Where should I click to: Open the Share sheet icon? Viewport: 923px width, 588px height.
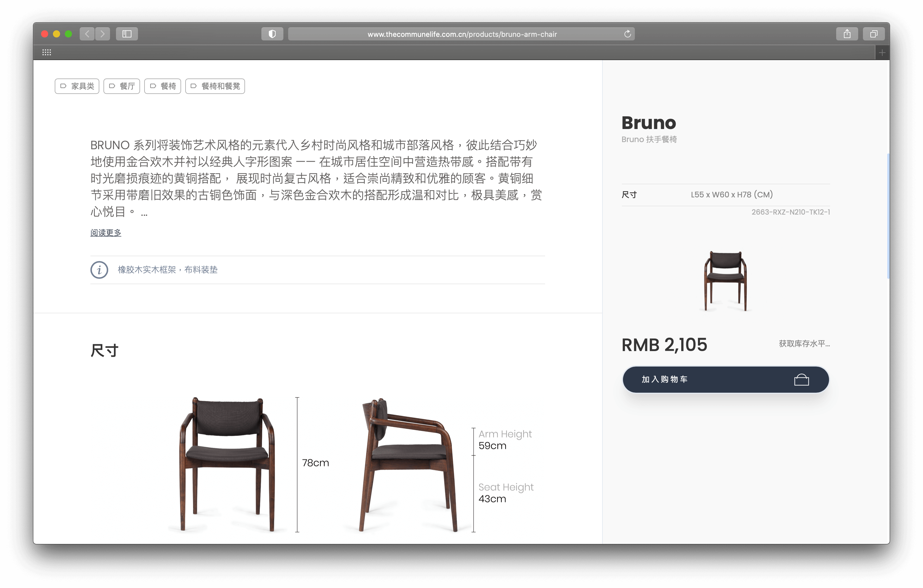(x=847, y=34)
